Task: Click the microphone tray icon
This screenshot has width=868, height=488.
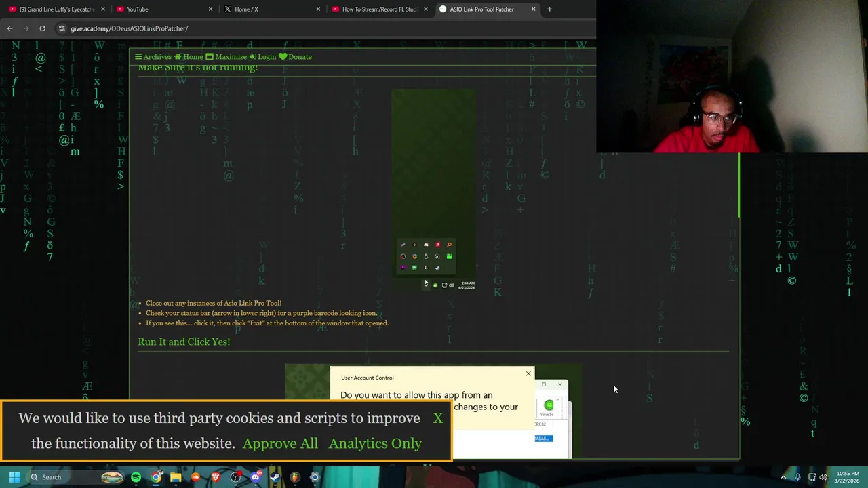Action: tap(797, 477)
